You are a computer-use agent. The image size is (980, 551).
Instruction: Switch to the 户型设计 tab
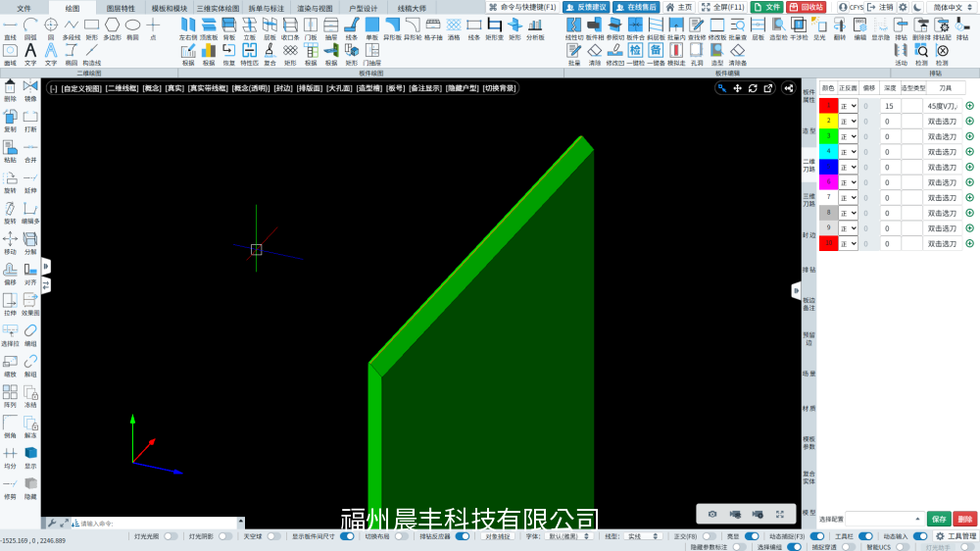[x=364, y=8]
